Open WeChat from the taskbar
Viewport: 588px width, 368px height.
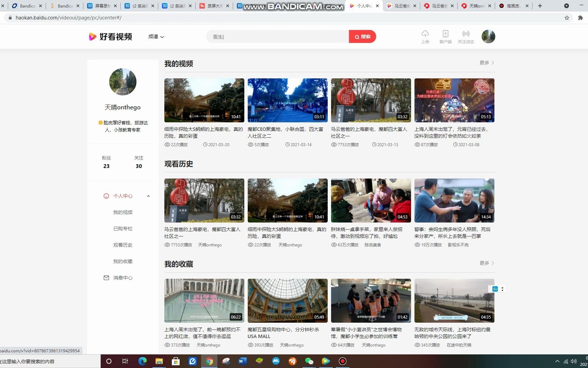[309, 361]
